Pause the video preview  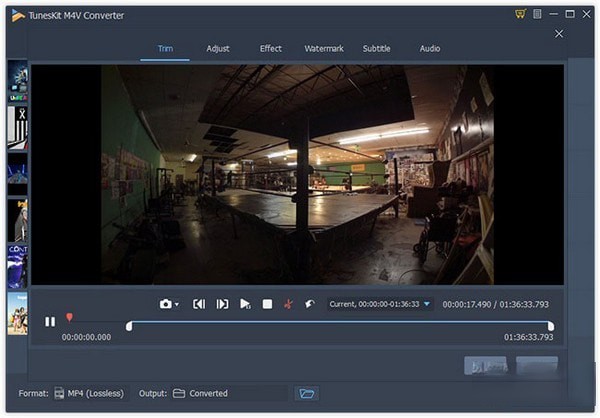[50, 322]
